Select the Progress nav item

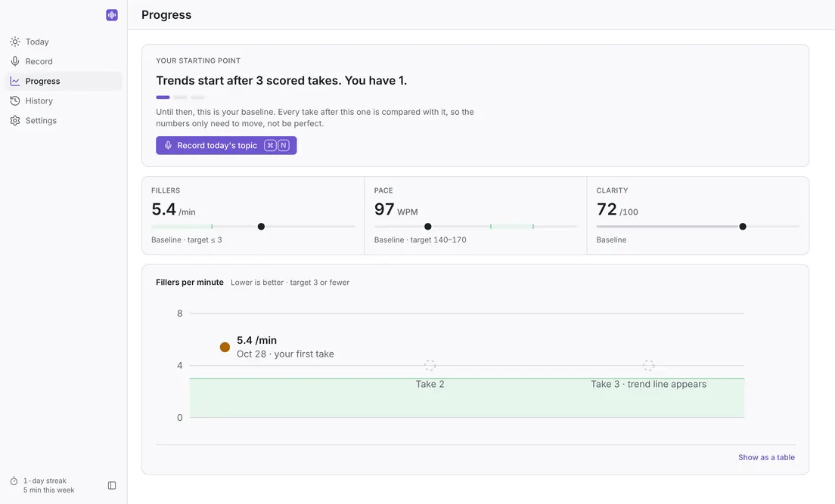pos(64,81)
